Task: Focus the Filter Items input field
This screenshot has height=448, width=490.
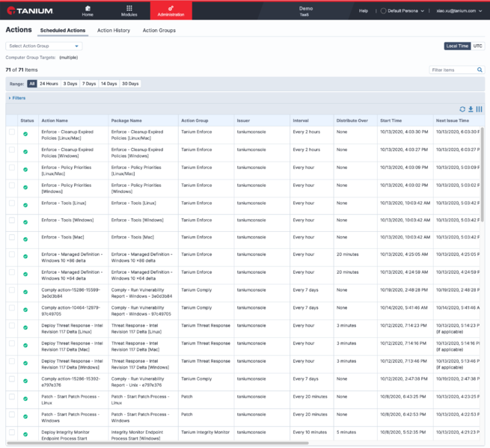Action: pos(453,70)
